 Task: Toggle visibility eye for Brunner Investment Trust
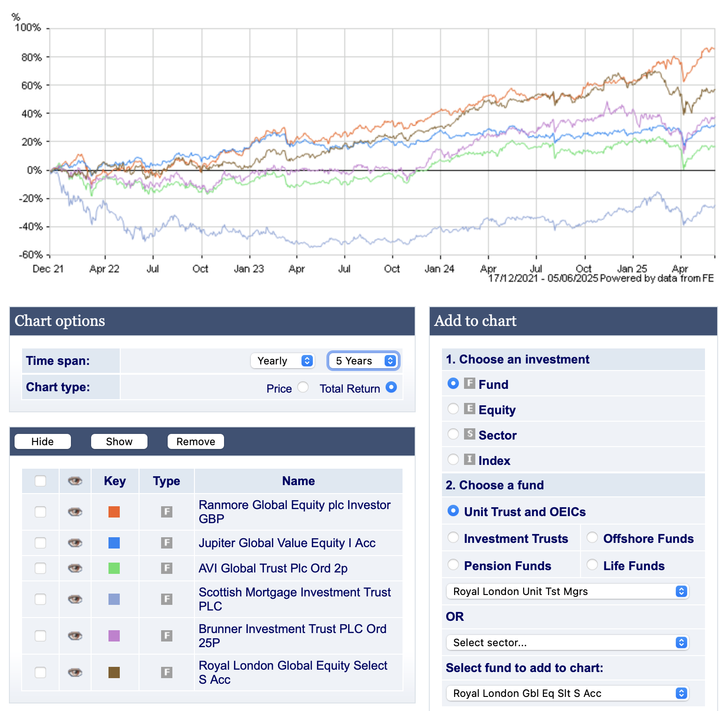pos(75,636)
